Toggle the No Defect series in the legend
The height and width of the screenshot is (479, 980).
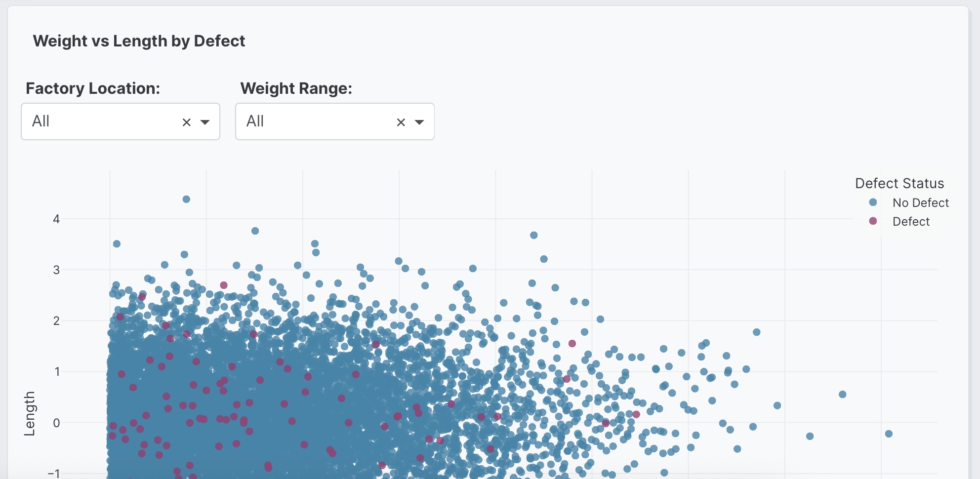point(920,202)
